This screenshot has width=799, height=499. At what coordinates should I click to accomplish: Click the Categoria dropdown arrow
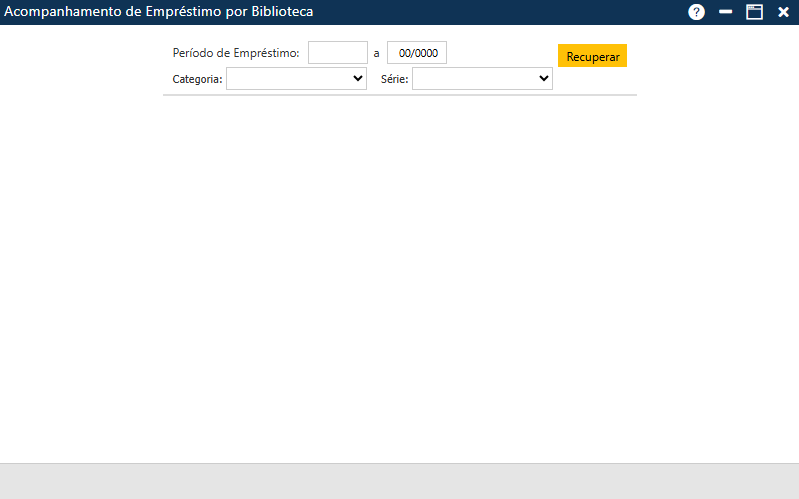point(357,79)
